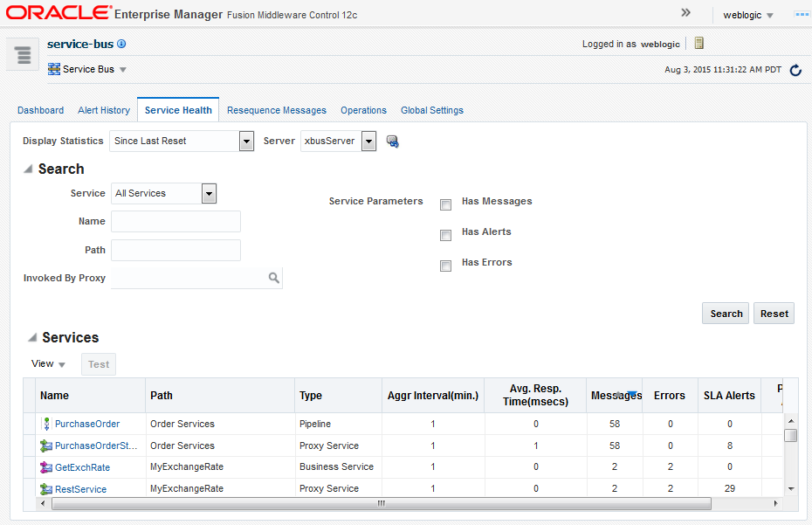Open the RestService service link
Screen dimensions: 812x525
pos(81,489)
